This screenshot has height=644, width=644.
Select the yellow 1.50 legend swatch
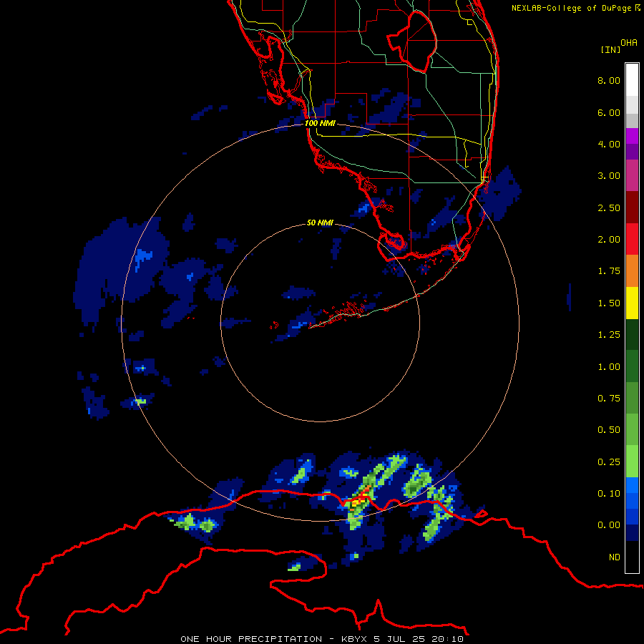click(x=632, y=303)
